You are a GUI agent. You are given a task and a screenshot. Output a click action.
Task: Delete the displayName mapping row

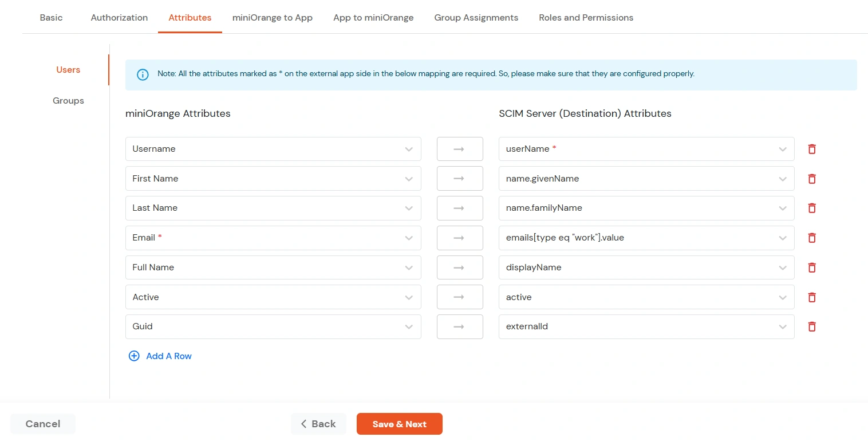(x=812, y=267)
